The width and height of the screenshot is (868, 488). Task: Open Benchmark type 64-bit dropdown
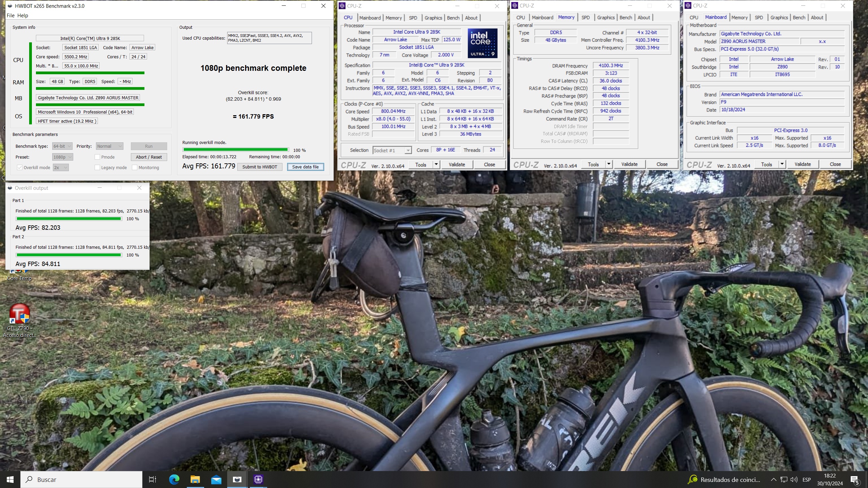tap(62, 146)
